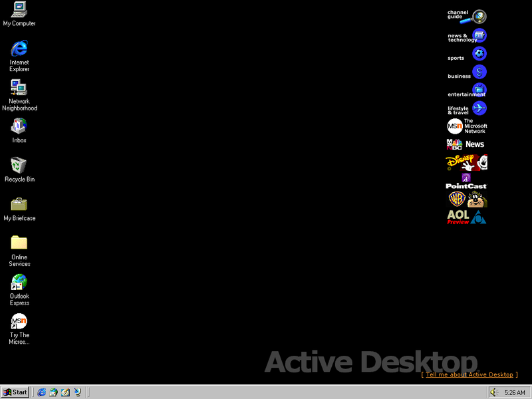Open the Inbox desktop icon
This screenshot has height=399, width=532.
click(x=19, y=130)
